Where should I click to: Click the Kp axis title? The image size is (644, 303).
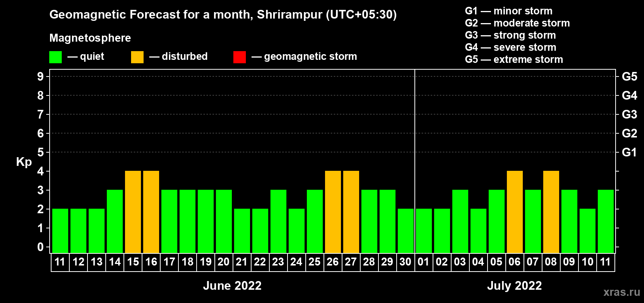tap(24, 162)
